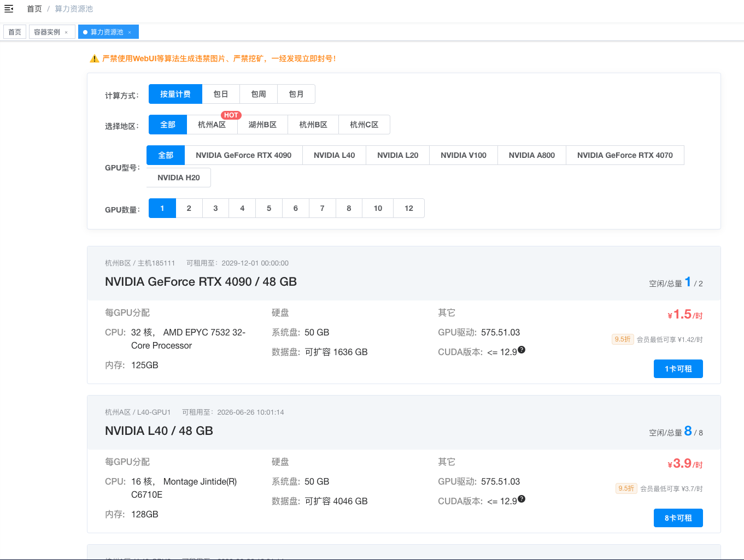Filter by NVIDIA GeForce RTX 4090

pyautogui.click(x=244, y=155)
